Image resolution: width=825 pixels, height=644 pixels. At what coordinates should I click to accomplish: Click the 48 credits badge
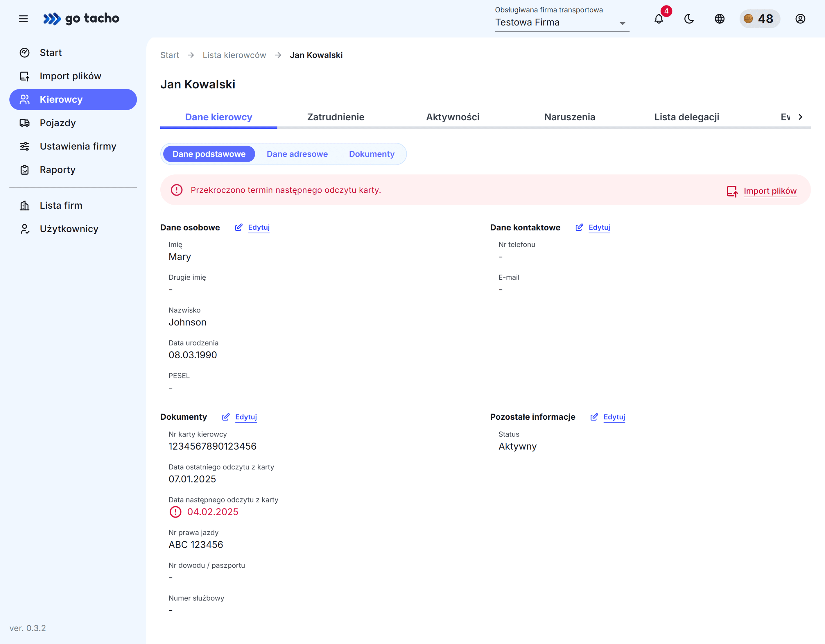click(760, 19)
